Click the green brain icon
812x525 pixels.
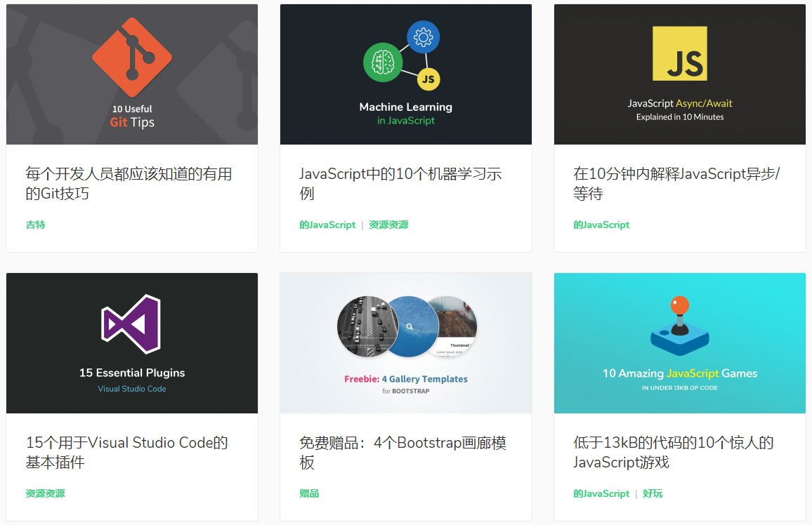point(383,62)
